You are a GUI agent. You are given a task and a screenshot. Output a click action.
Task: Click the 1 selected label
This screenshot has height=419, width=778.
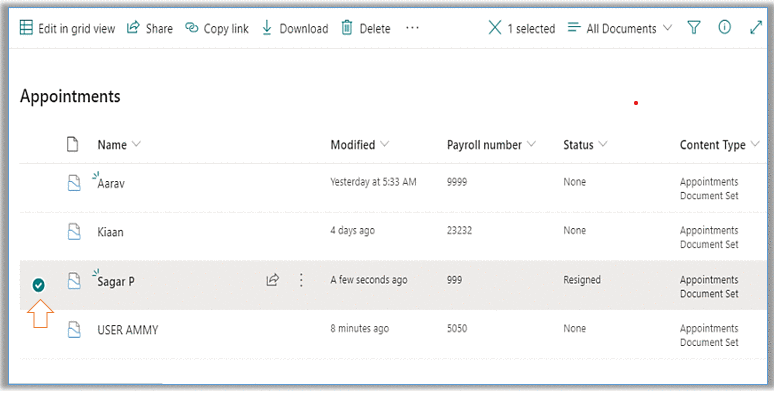click(531, 29)
